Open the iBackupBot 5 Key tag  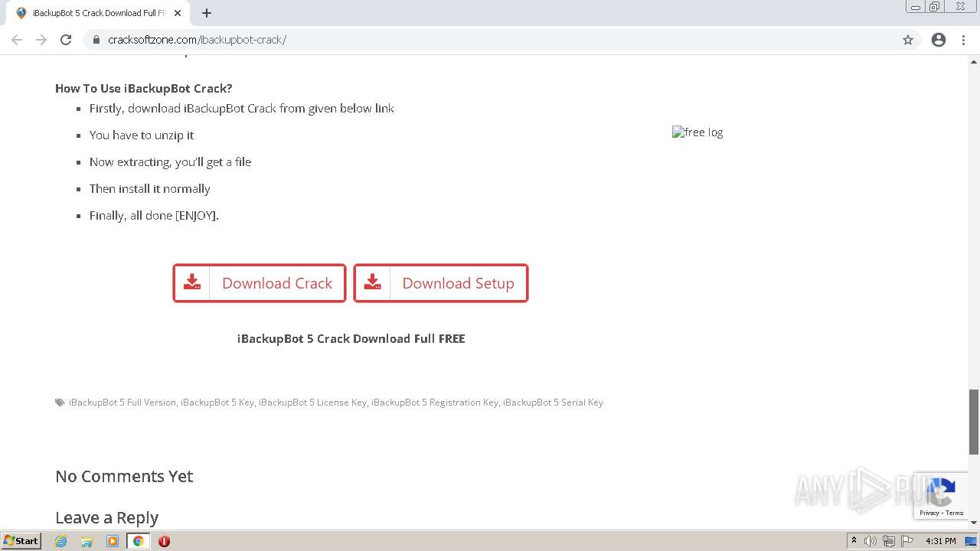[217, 403]
